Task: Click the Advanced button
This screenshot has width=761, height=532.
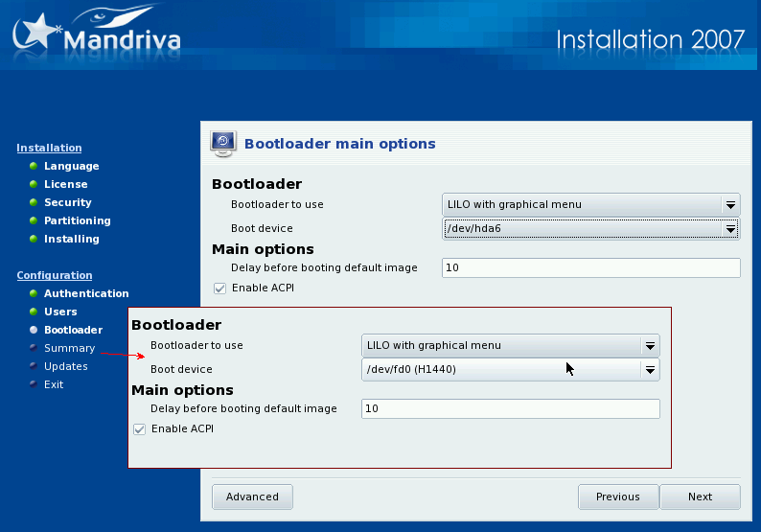Action: (x=252, y=497)
